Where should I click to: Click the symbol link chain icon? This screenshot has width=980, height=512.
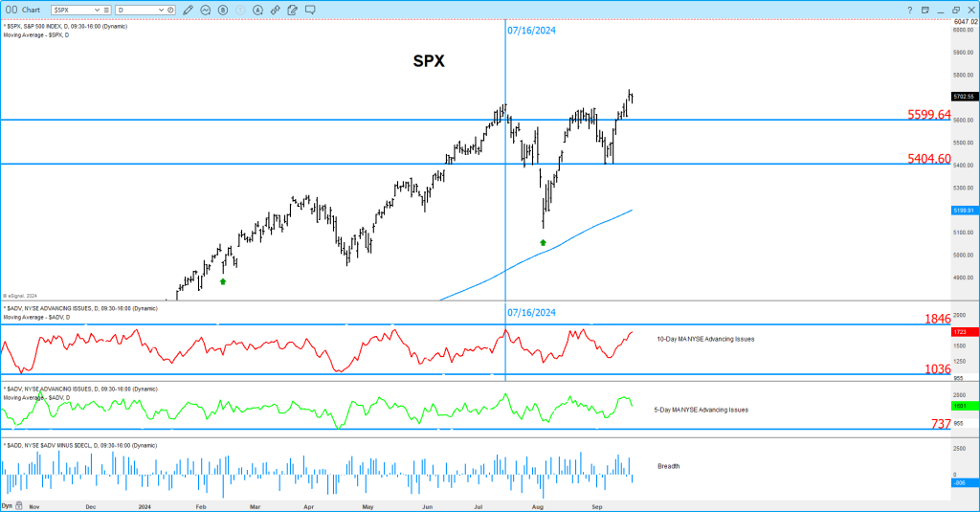tap(275, 10)
